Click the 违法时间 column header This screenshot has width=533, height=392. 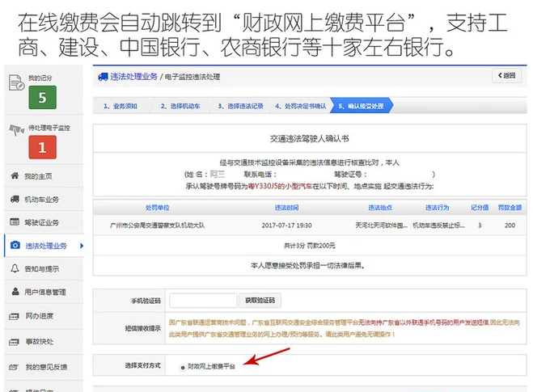[x=286, y=208]
